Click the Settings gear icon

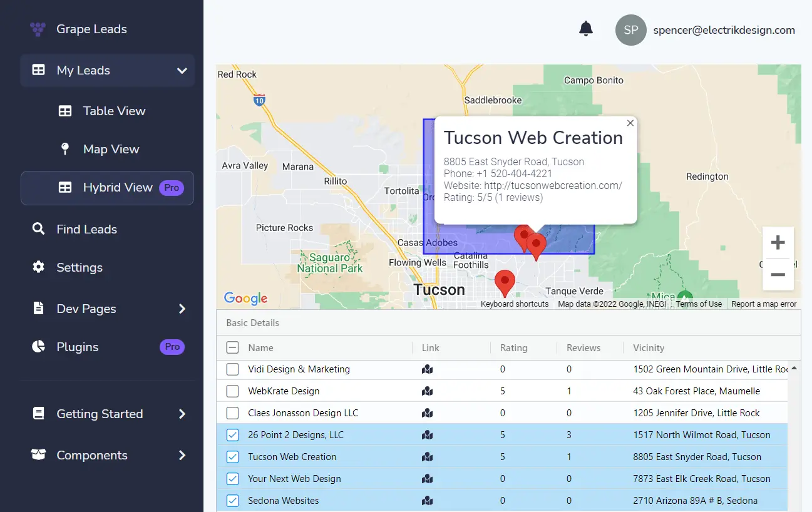39,267
